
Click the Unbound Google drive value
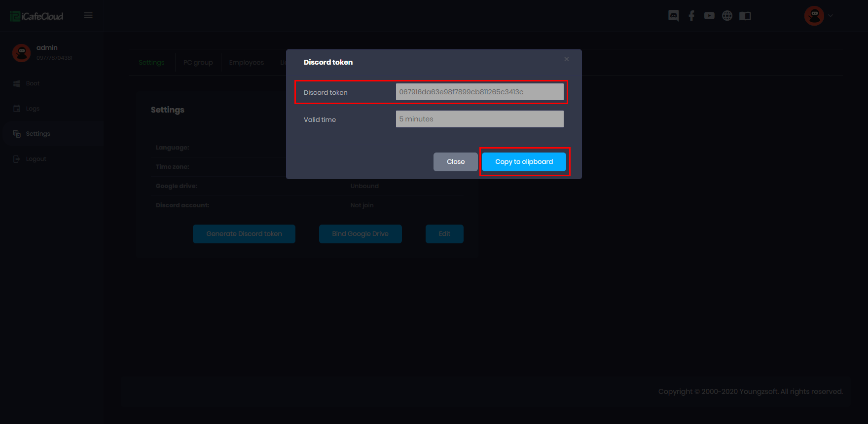(x=364, y=186)
